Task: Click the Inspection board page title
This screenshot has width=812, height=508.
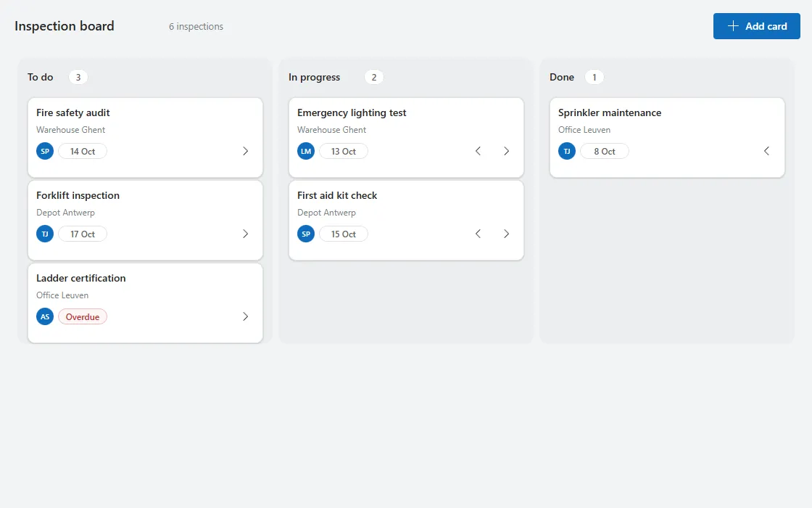Action: pos(65,26)
